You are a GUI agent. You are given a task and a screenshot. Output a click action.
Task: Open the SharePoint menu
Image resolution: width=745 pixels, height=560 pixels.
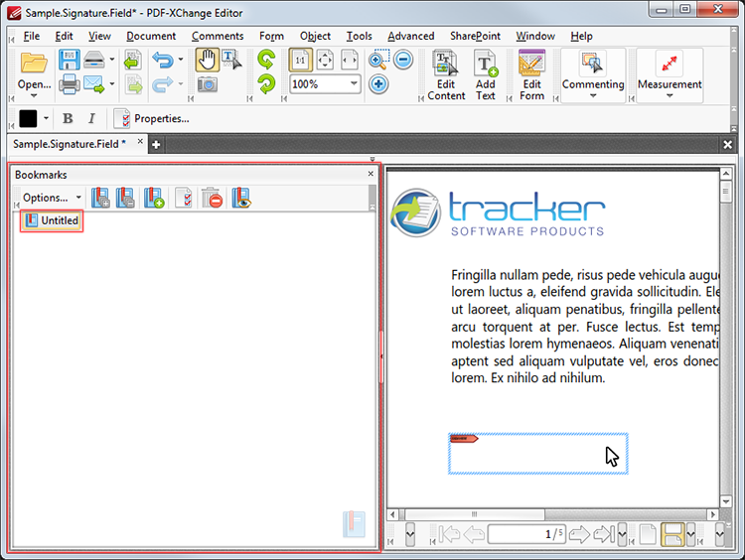pos(475,36)
